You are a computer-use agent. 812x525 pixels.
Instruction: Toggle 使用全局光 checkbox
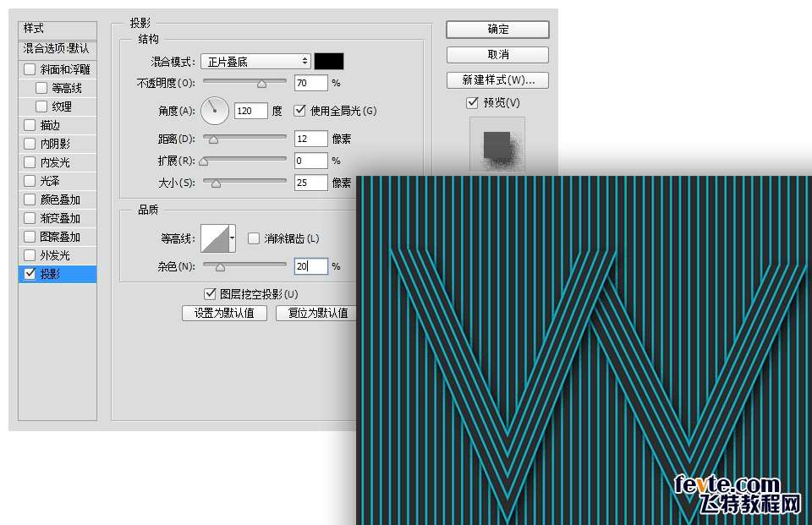point(299,110)
